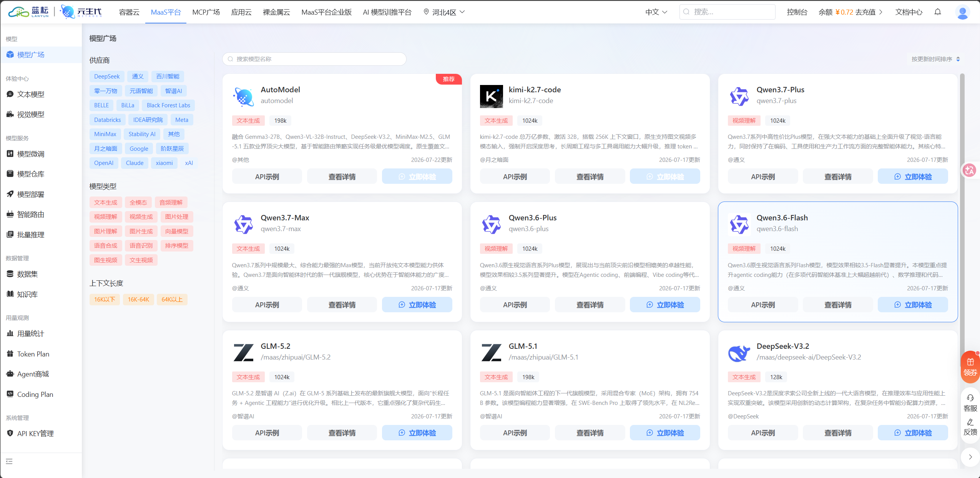Open notifications bell icon
This screenshot has width=980, height=478.
(x=938, y=12)
